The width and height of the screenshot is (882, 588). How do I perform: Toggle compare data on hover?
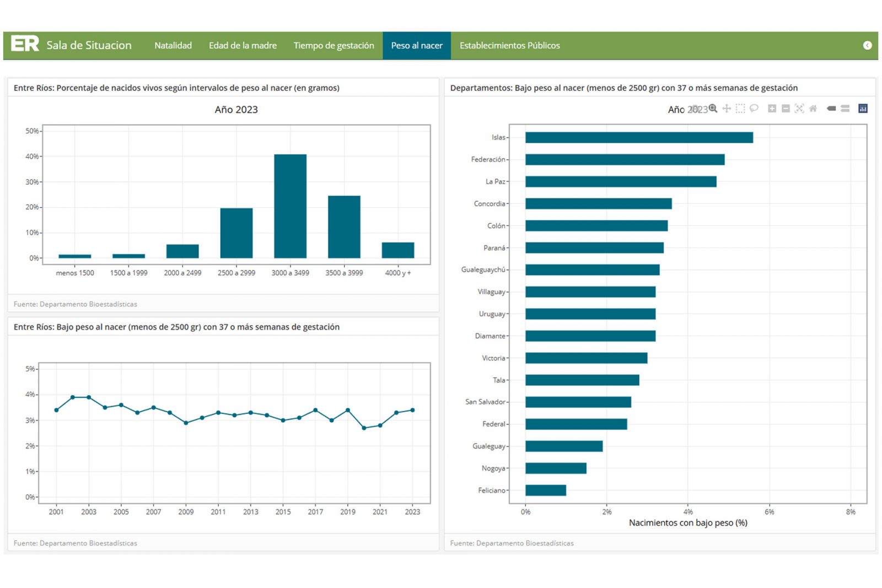pos(845,109)
